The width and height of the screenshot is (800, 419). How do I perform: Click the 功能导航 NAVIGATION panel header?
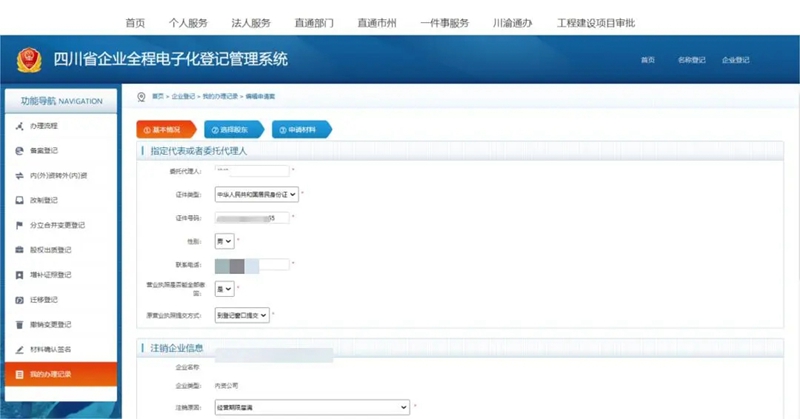(61, 101)
